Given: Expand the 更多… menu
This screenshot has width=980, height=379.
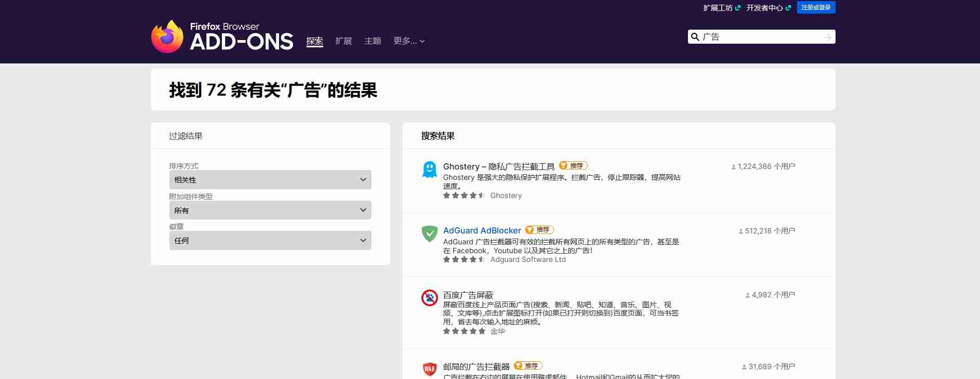Looking at the screenshot, I should click(x=409, y=41).
